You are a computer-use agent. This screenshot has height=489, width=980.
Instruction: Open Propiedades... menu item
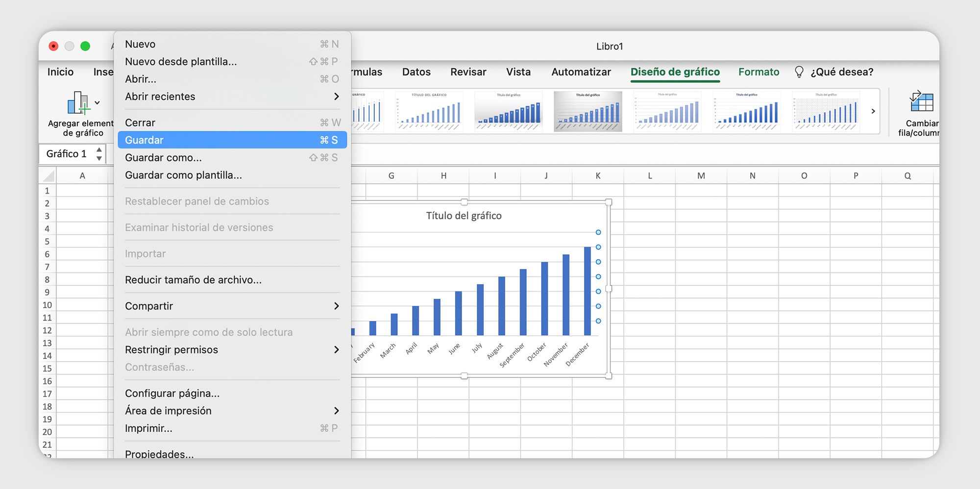(x=232, y=454)
